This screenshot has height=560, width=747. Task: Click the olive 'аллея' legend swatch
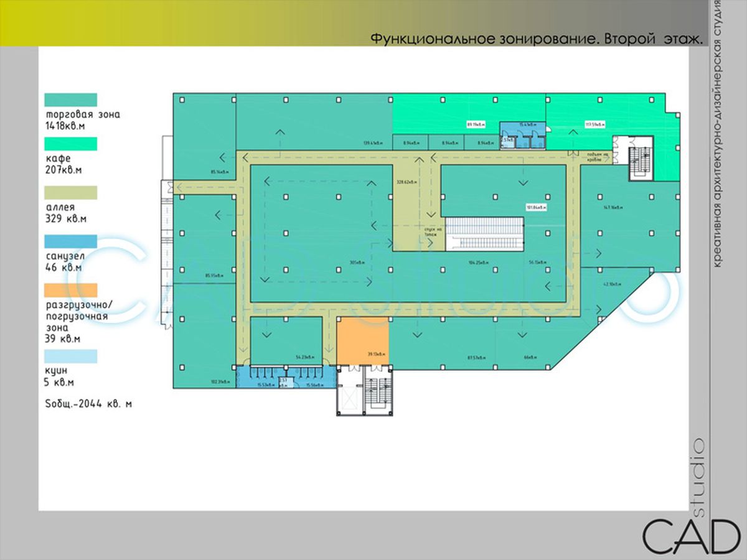(x=70, y=193)
